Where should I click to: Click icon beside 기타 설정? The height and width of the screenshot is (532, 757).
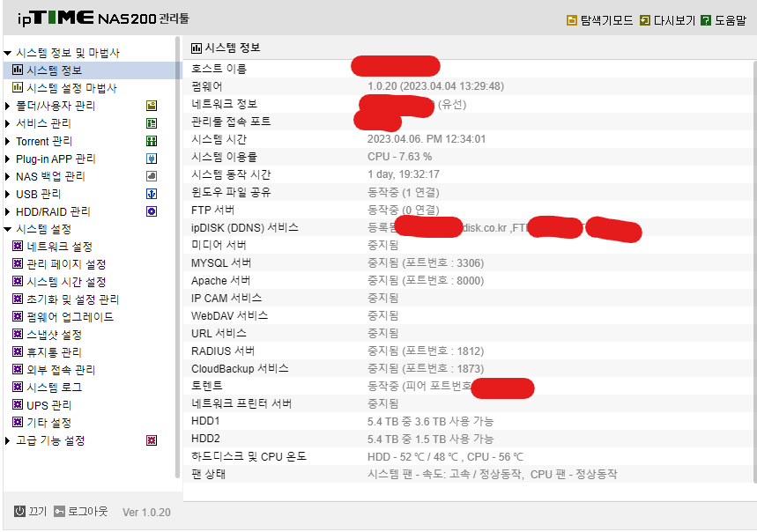(x=18, y=422)
